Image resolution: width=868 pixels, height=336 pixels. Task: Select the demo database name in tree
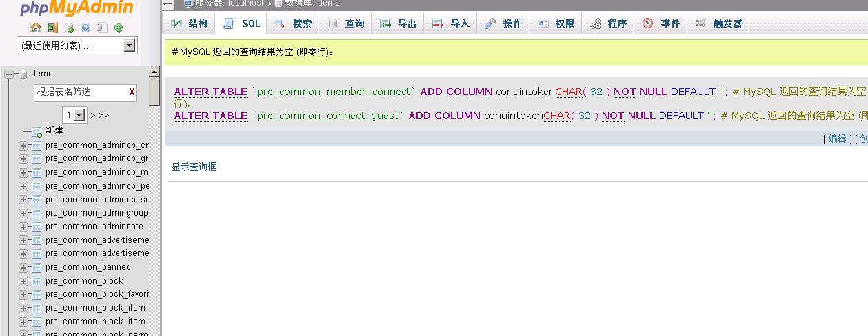tap(42, 74)
